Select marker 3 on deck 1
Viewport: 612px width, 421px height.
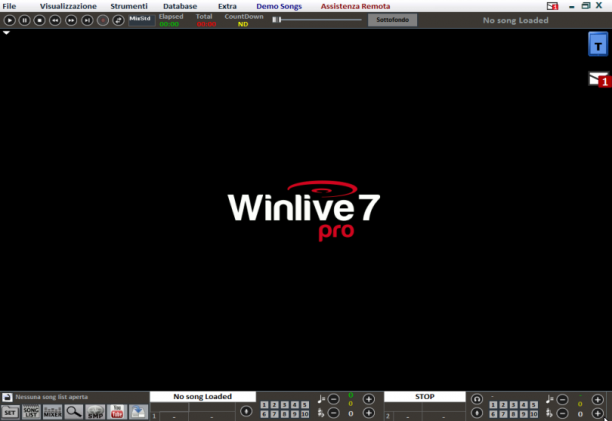coord(285,405)
